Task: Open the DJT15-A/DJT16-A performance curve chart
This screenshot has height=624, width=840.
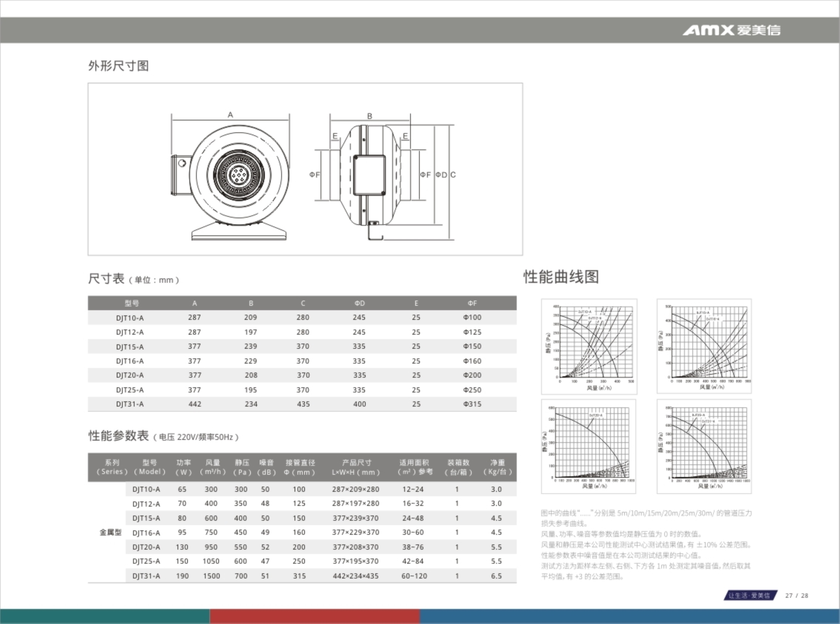Action: coord(704,346)
